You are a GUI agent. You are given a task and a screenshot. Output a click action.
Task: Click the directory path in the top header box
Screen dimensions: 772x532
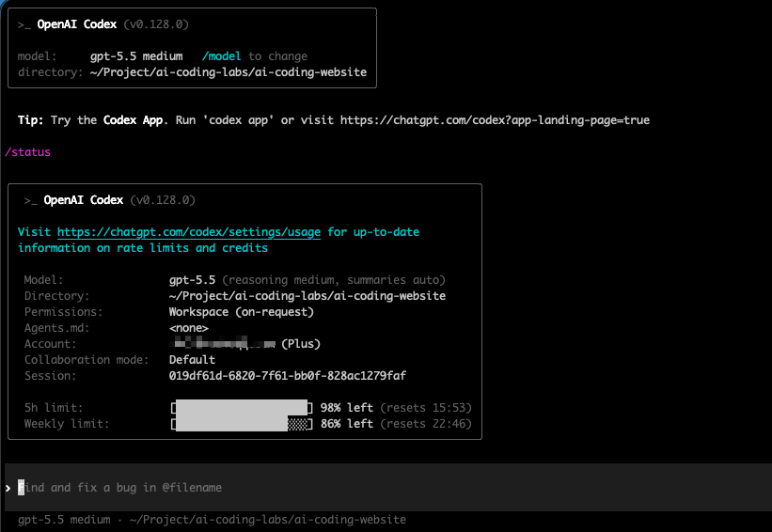[228, 72]
